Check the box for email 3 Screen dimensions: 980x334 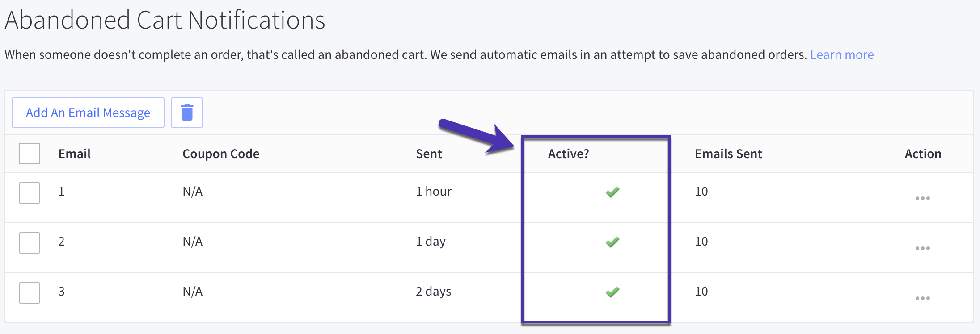[x=30, y=293]
